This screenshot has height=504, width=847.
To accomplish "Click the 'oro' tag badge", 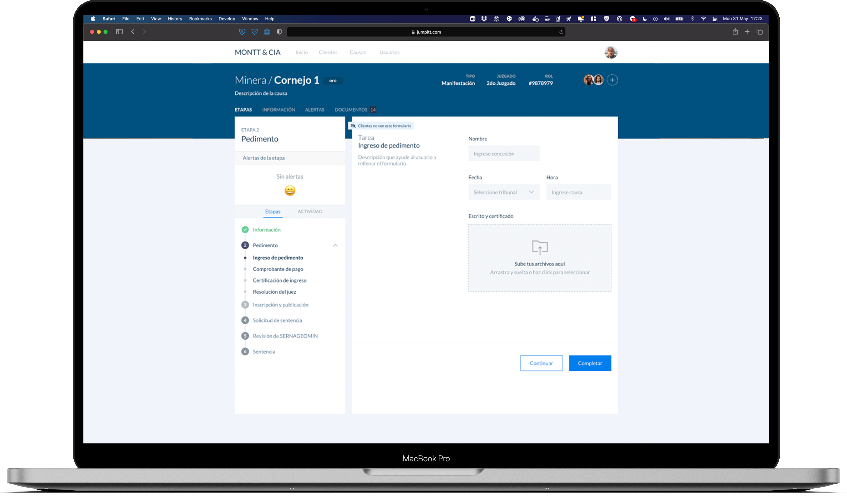I will 333,81.
